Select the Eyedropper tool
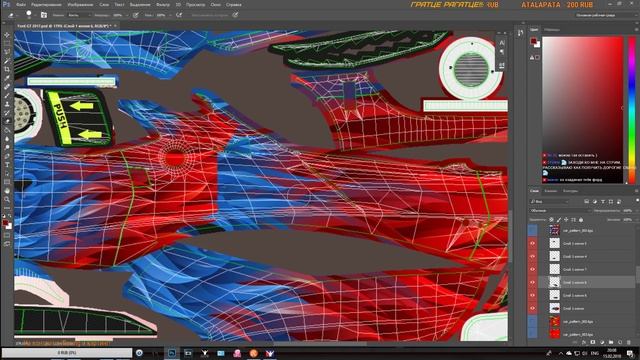This screenshot has height=360, width=640. coord(7,78)
